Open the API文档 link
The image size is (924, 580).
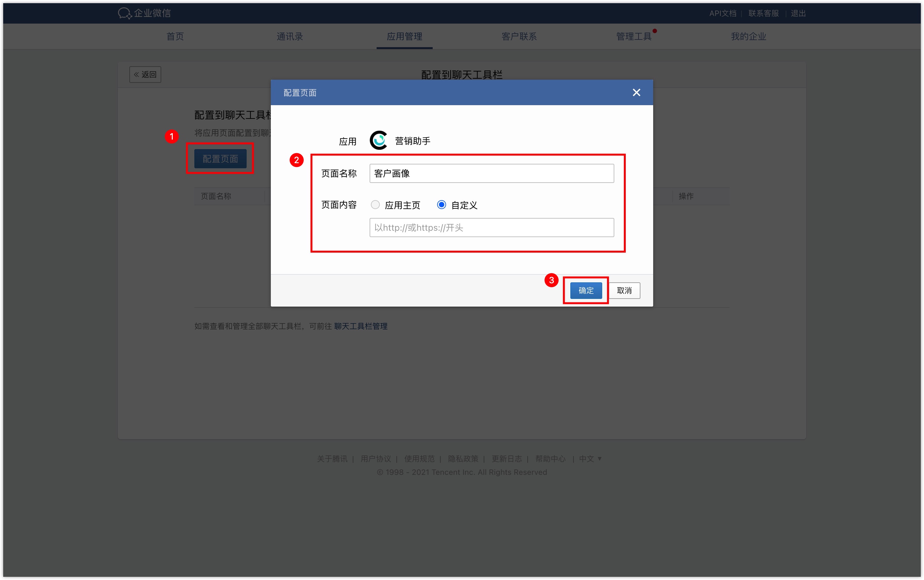tap(722, 13)
